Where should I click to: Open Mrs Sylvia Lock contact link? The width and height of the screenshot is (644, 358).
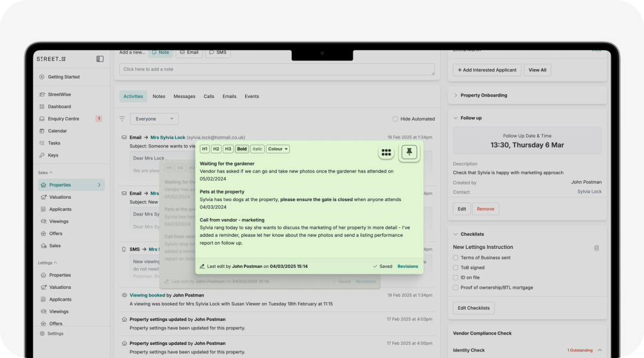coord(168,138)
